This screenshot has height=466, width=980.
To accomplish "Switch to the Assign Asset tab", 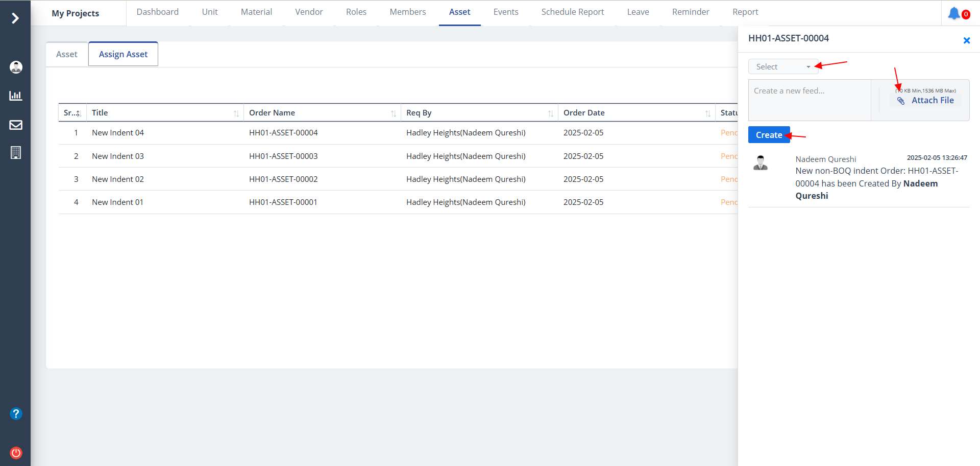I will pyautogui.click(x=123, y=54).
